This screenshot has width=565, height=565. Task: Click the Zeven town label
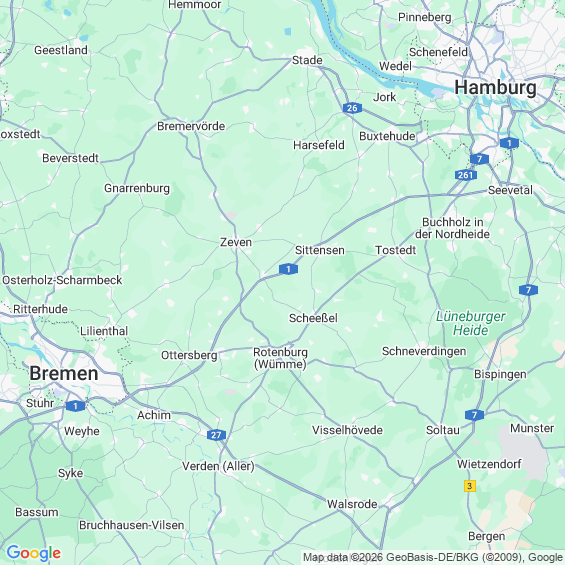(x=236, y=242)
